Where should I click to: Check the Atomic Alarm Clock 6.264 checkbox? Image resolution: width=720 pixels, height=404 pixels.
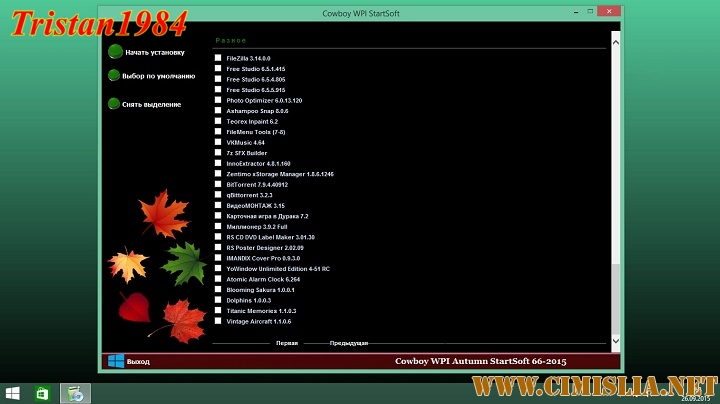point(218,279)
